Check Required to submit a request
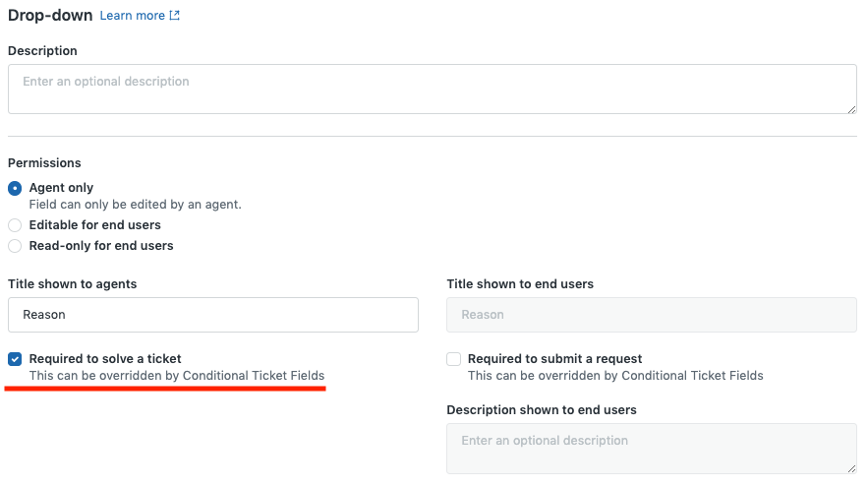Viewport: 868px width, 487px height. [454, 359]
